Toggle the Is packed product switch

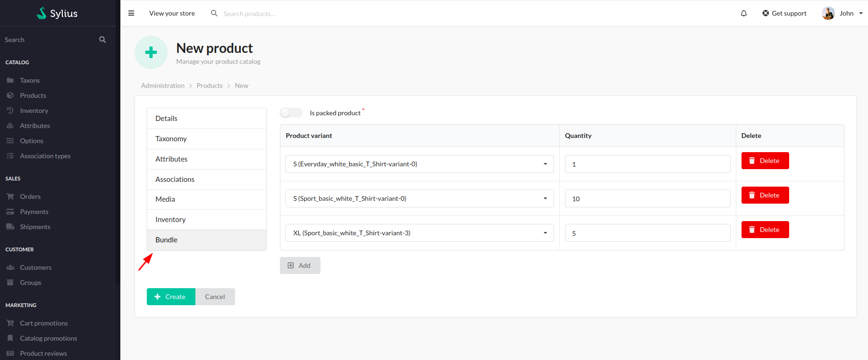291,112
